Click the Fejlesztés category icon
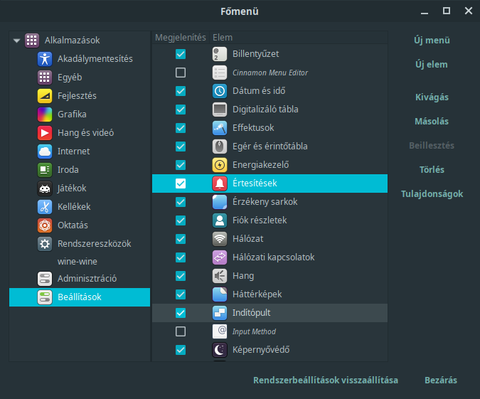 coord(45,96)
